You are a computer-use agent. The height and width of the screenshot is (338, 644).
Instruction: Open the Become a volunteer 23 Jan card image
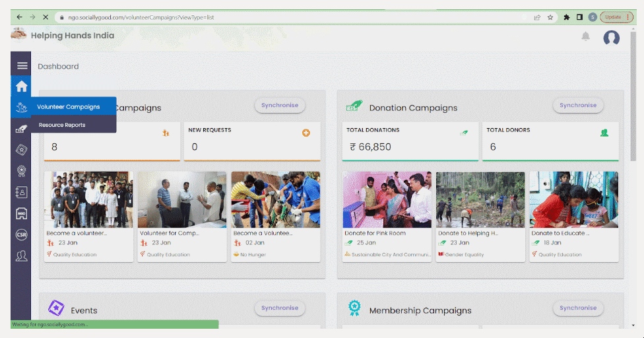(88, 199)
